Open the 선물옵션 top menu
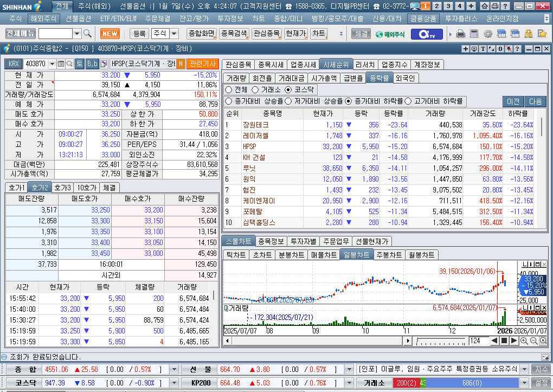Image resolution: width=553 pixels, height=392 pixels. click(78, 18)
